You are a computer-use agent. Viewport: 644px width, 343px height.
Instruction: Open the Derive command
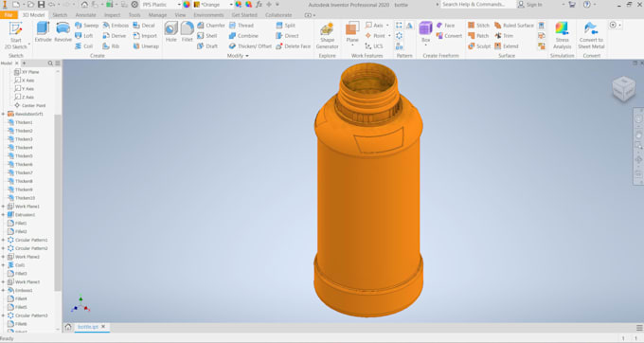point(115,36)
